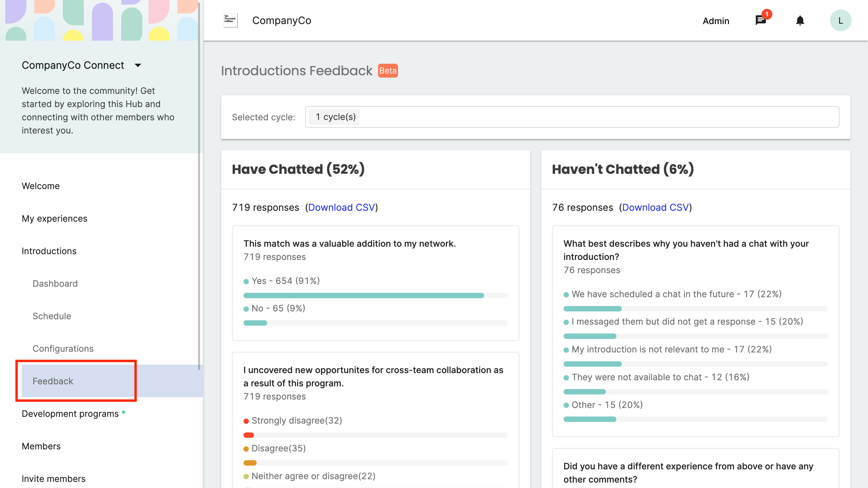Viewport: 868px width, 488px height.
Task: Click 'Neither agree or disagree(22)' label
Action: (313, 476)
